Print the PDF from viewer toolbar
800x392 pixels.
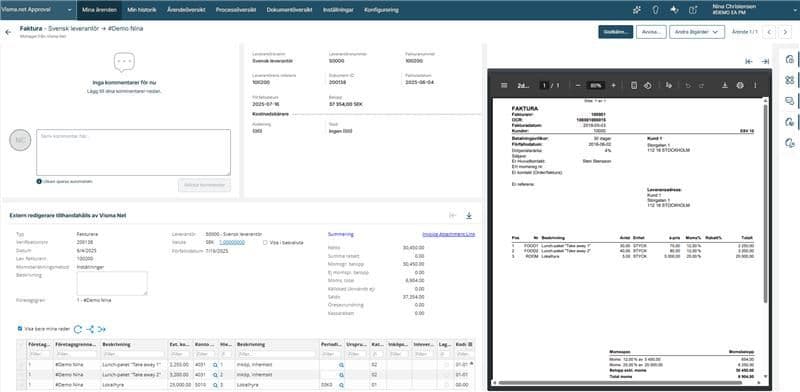pos(740,85)
